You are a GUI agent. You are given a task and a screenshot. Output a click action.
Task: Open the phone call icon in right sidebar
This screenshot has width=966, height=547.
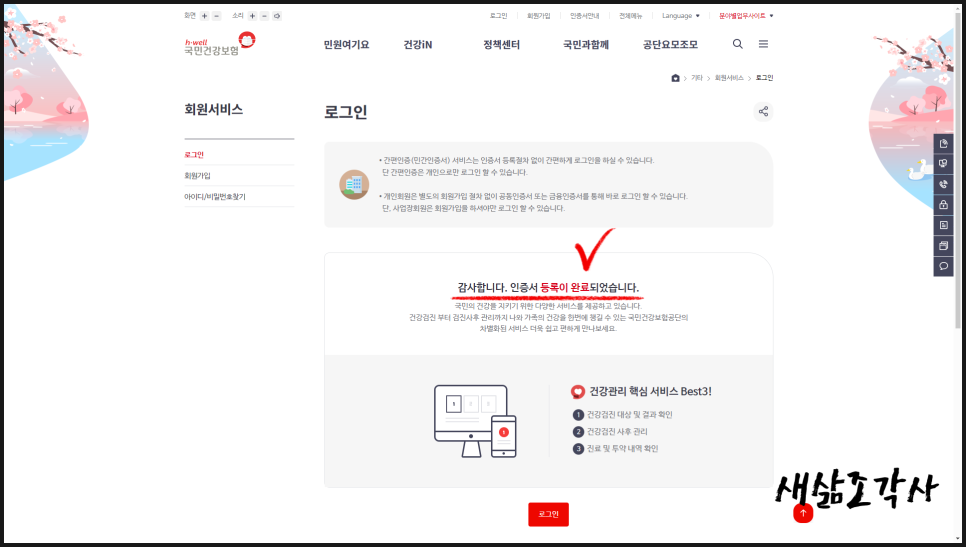point(943,184)
